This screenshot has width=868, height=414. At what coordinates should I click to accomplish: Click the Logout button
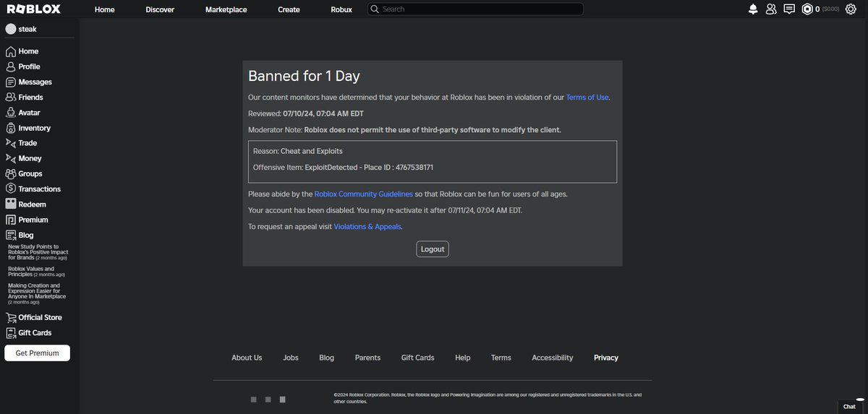click(433, 249)
